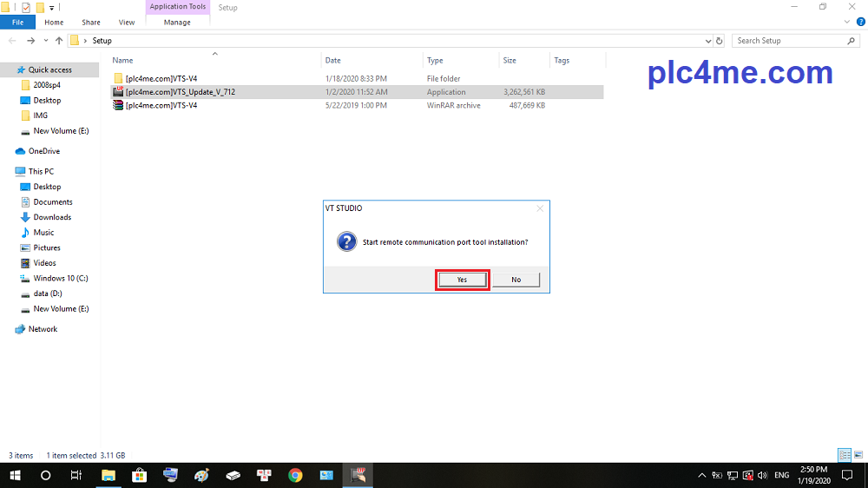Expand the address bar history dropdown

tap(708, 41)
